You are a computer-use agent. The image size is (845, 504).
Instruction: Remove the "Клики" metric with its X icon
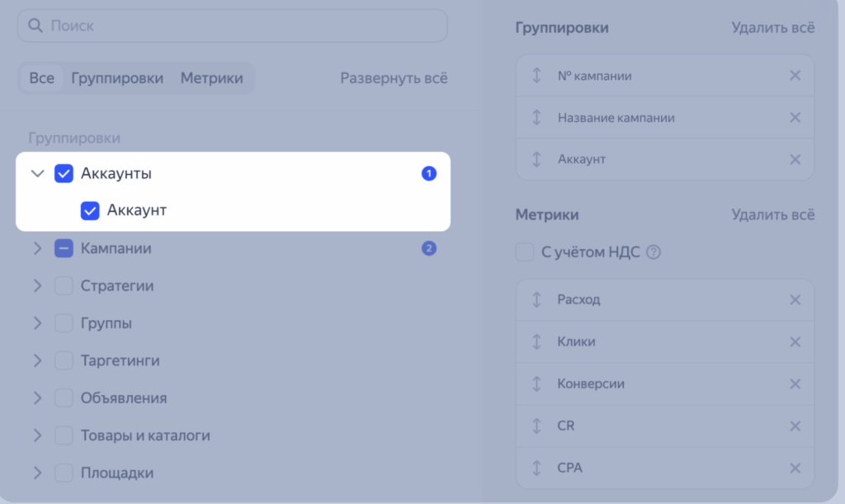(x=795, y=341)
